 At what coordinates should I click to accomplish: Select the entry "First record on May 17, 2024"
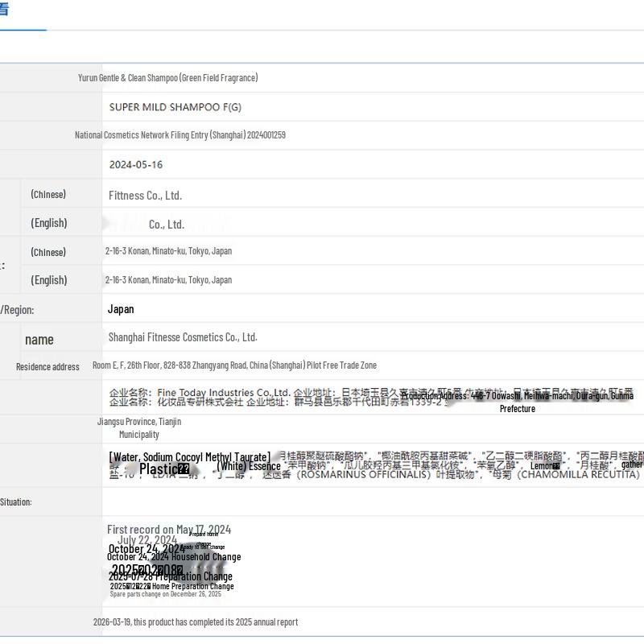[169, 530]
